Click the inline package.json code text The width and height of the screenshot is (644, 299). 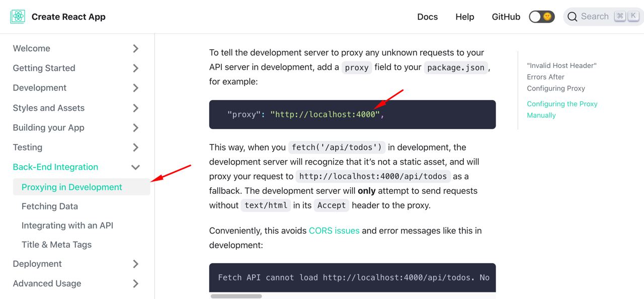click(456, 67)
